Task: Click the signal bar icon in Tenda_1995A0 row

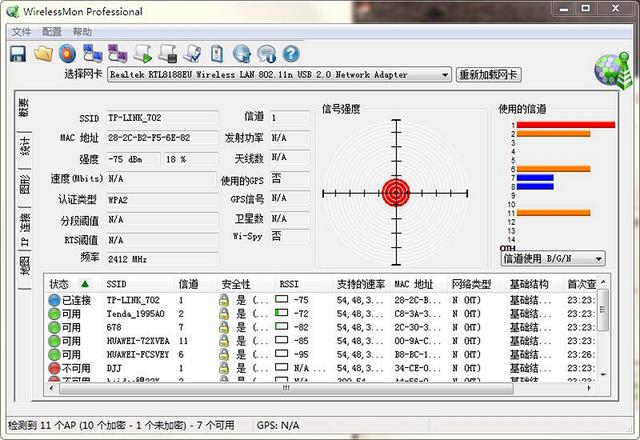Action: click(x=282, y=313)
